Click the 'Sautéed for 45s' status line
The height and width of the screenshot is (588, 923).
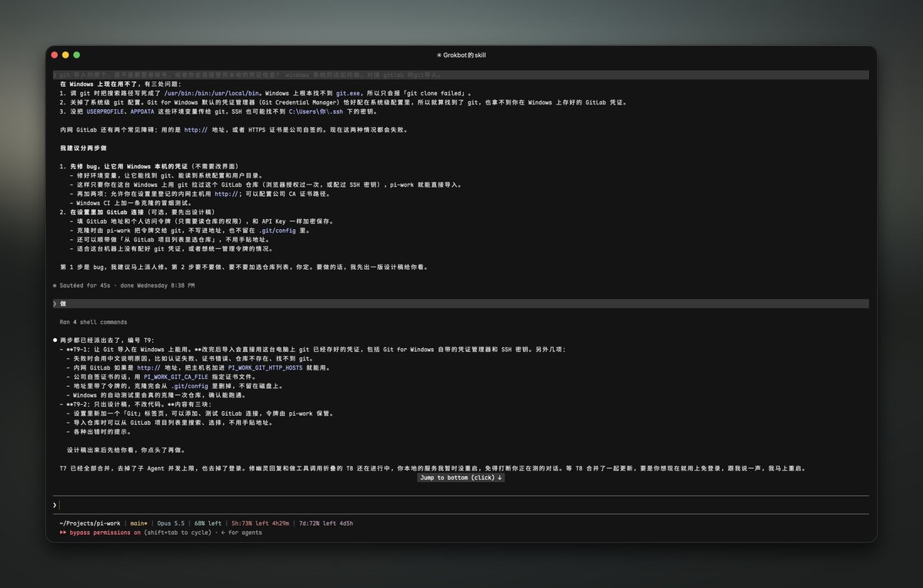coord(123,286)
